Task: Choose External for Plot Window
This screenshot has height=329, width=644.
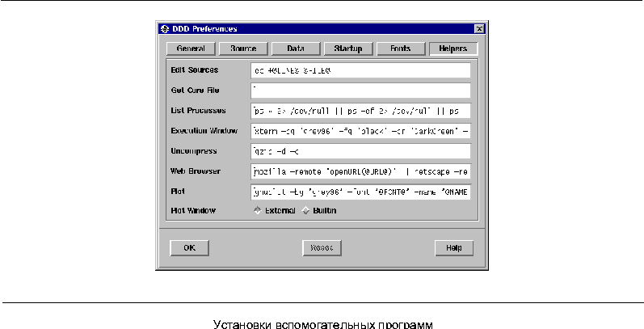Action: 258,211
